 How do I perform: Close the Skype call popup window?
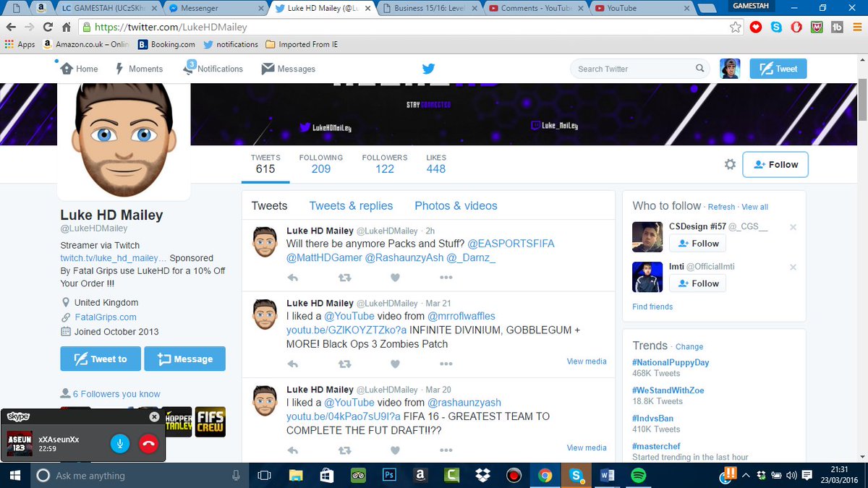153,417
